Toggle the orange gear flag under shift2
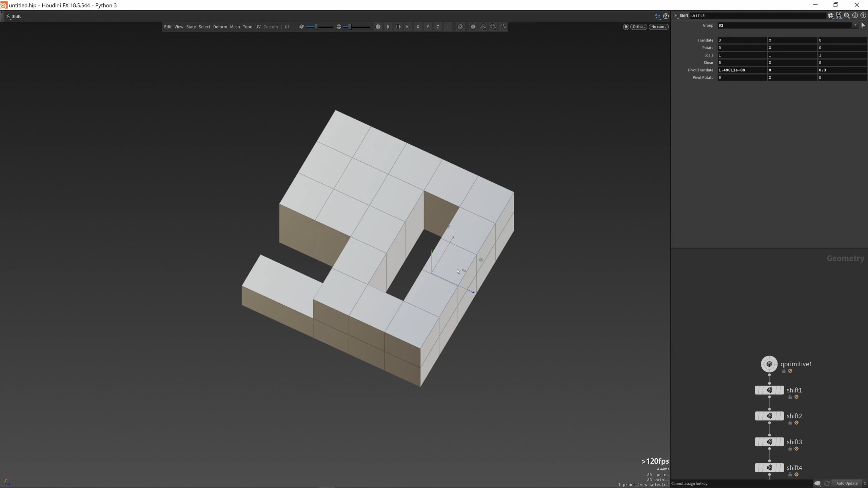Image resolution: width=868 pixels, height=488 pixels. pyautogui.click(x=796, y=423)
